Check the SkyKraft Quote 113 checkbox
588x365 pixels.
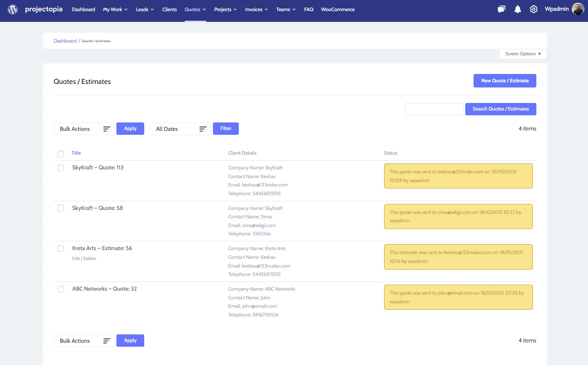pyautogui.click(x=61, y=168)
